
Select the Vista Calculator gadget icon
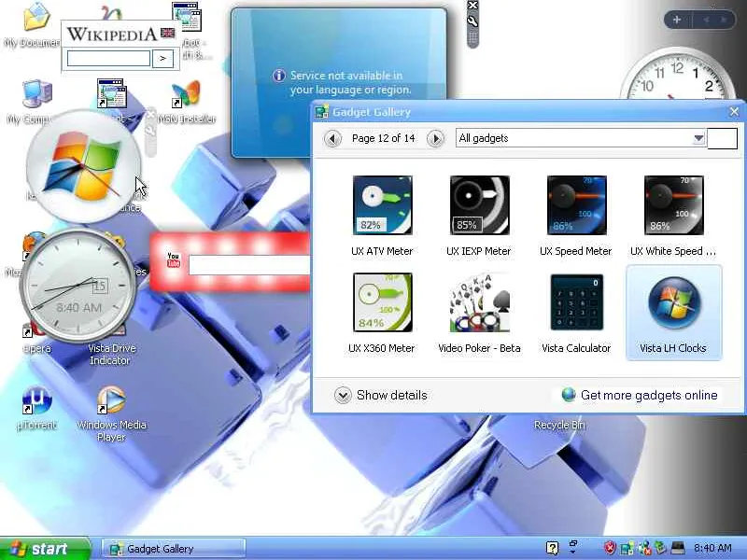coord(576,302)
